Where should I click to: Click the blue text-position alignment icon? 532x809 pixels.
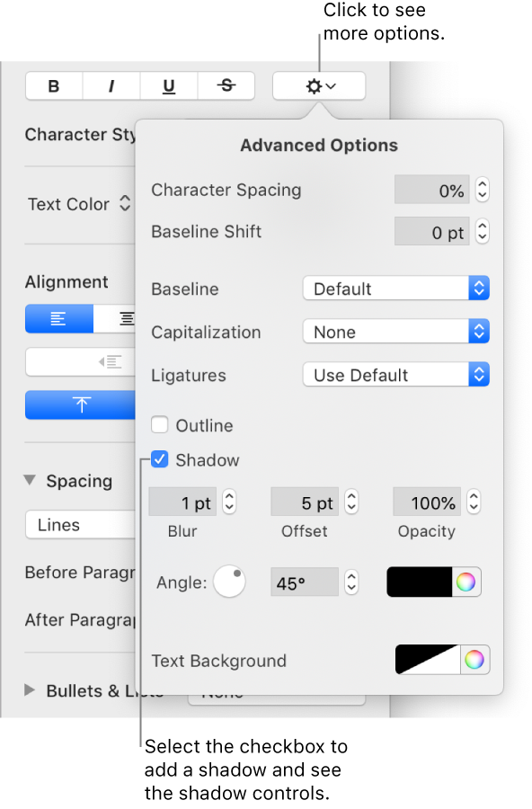coord(80,405)
